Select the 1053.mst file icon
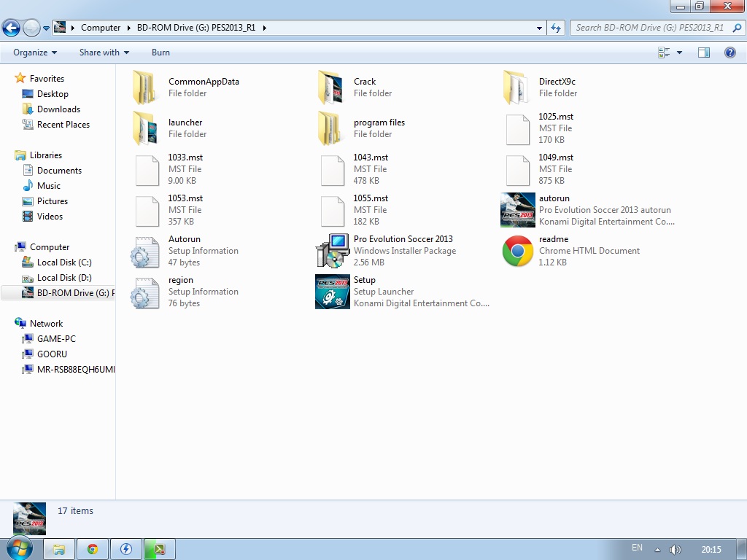Image resolution: width=747 pixels, height=560 pixels. pyautogui.click(x=147, y=211)
